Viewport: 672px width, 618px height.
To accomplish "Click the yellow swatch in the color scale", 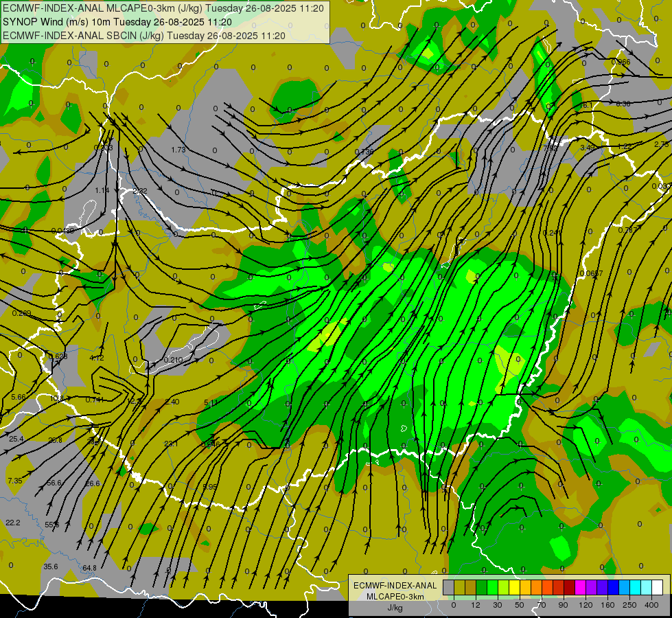I will tap(515, 587).
